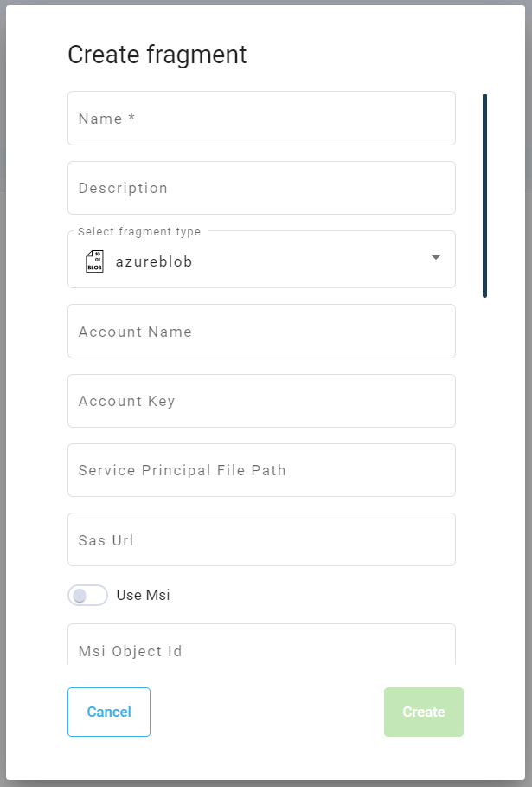The height and width of the screenshot is (787, 532).
Task: Click the asterisk next to Name
Action: tap(131, 119)
